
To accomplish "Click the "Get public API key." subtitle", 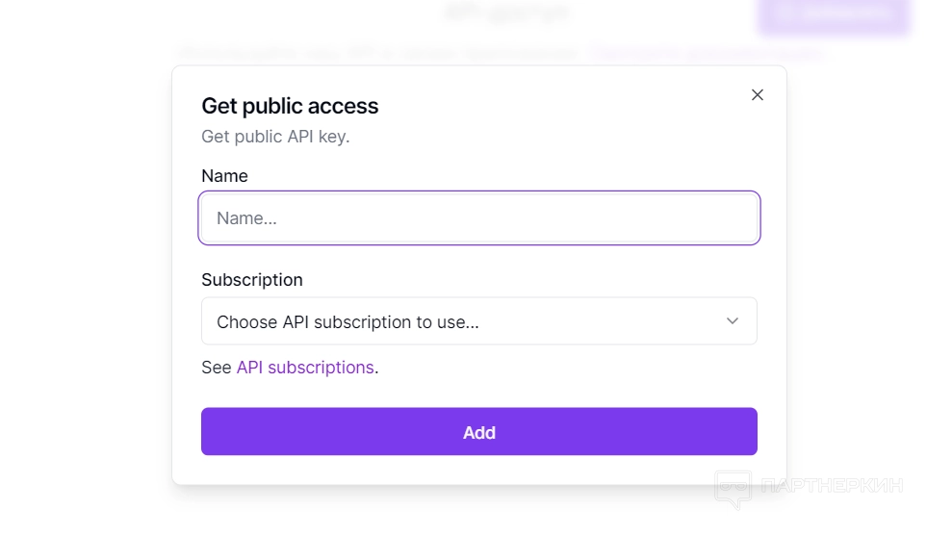I will (275, 137).
